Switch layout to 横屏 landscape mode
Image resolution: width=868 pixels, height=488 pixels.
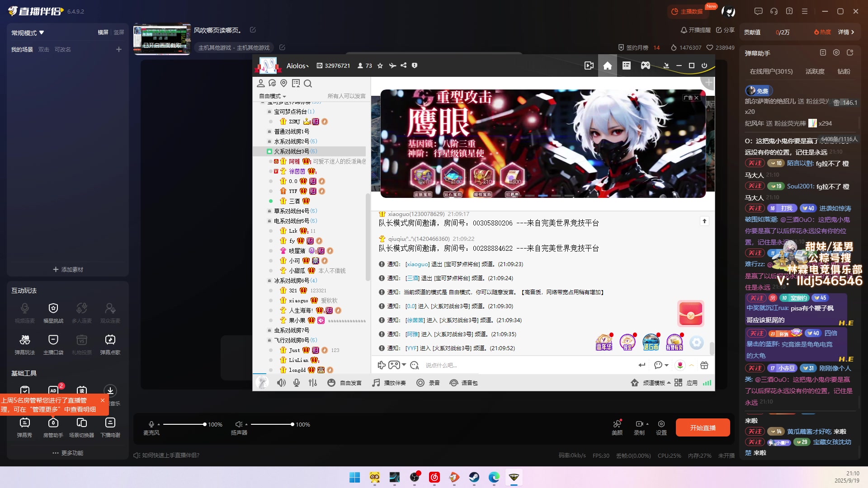[x=103, y=33]
